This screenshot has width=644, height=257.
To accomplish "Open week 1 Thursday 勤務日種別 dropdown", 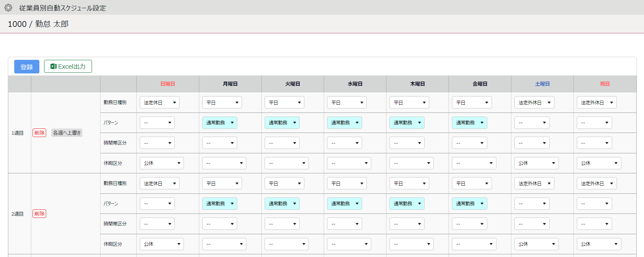I will [409, 102].
